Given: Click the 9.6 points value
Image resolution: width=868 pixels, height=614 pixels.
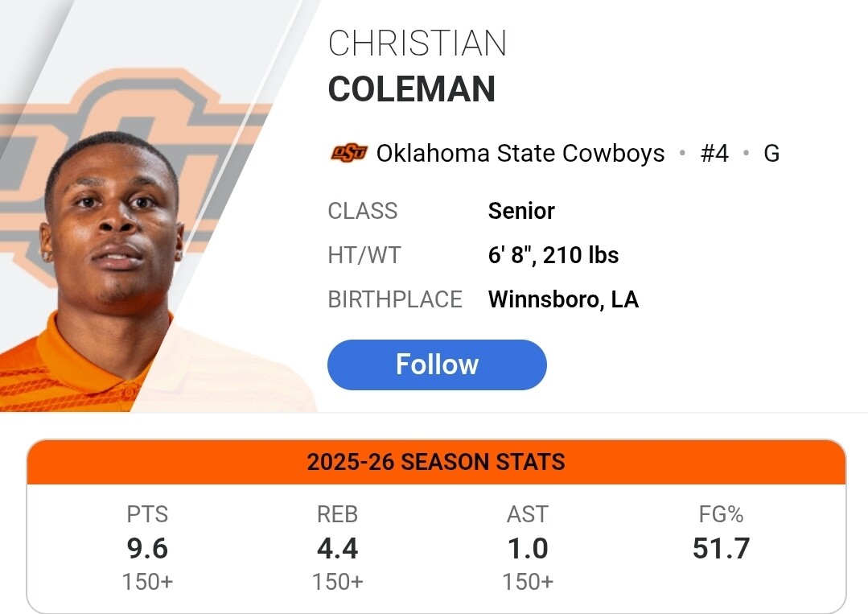Looking at the screenshot, I should (x=147, y=548).
